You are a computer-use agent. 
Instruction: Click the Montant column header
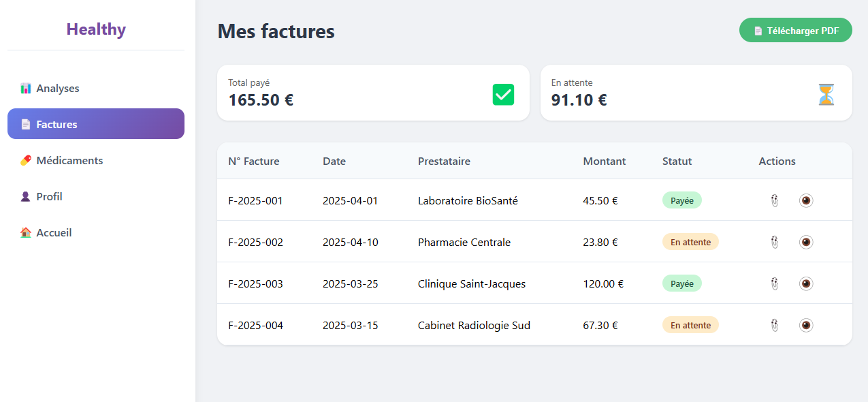pyautogui.click(x=605, y=161)
